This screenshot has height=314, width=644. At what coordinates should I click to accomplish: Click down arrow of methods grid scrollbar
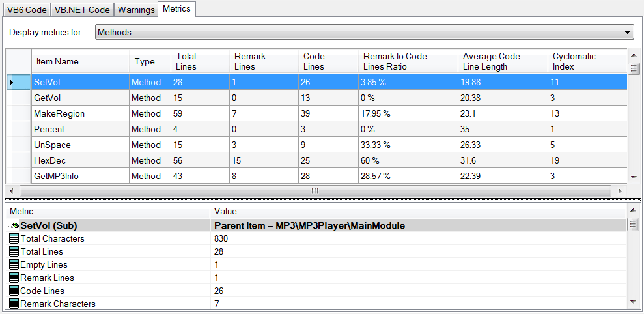[x=634, y=178]
